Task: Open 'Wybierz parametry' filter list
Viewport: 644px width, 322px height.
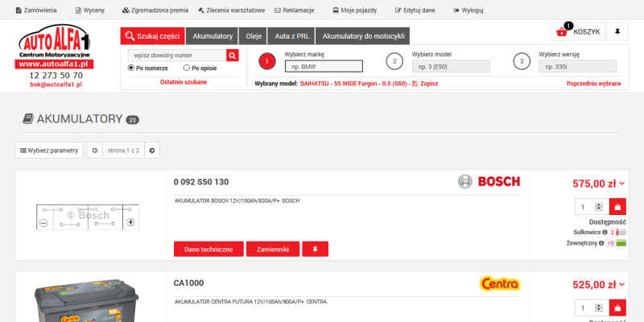Action: pyautogui.click(x=49, y=150)
